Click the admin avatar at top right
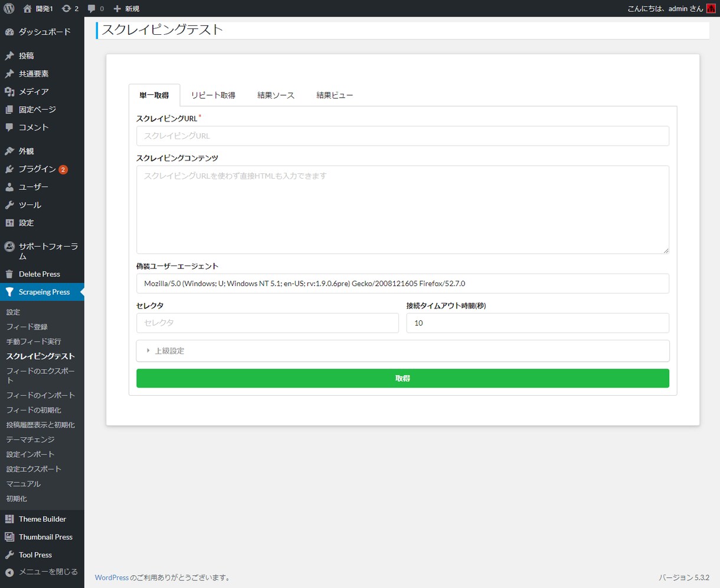This screenshot has height=588, width=720. pos(711,8)
